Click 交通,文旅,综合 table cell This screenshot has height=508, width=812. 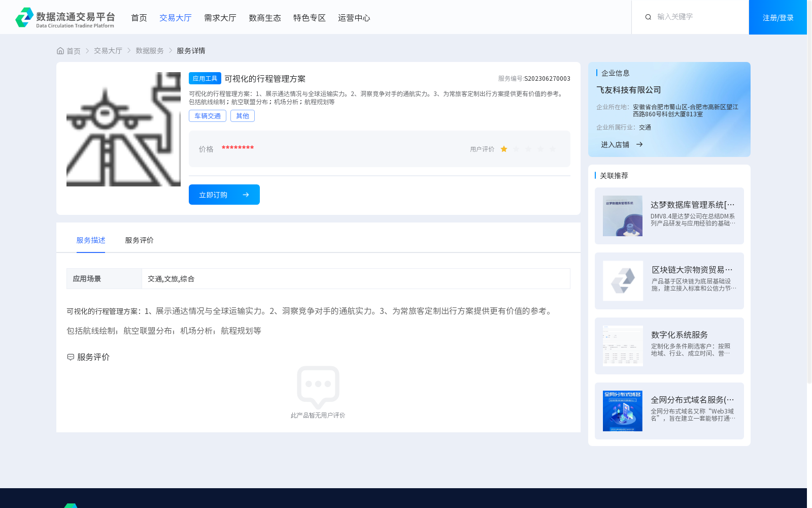tap(356, 279)
